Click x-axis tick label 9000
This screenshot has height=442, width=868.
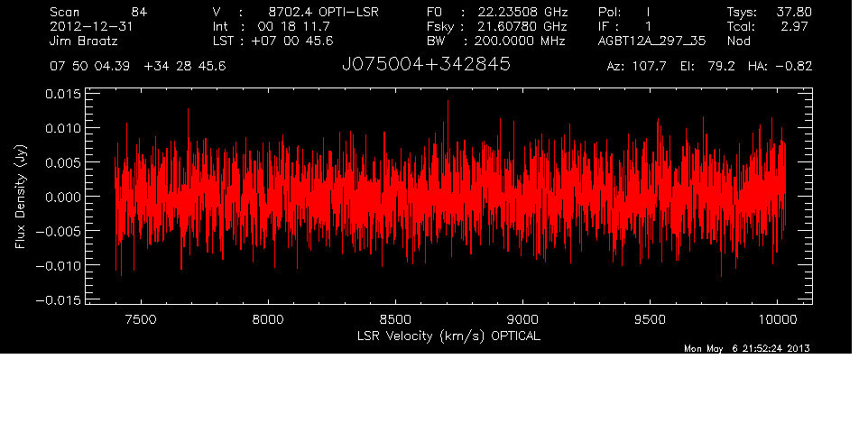522,319
